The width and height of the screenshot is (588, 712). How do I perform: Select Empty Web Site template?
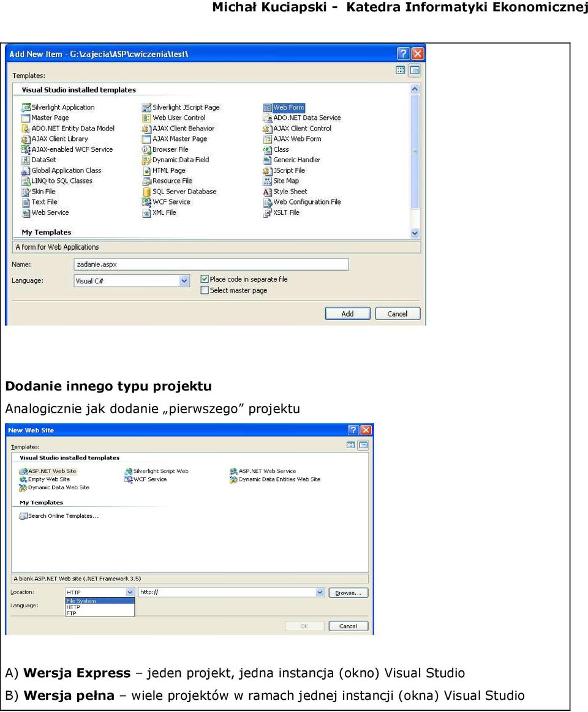pos(45,479)
